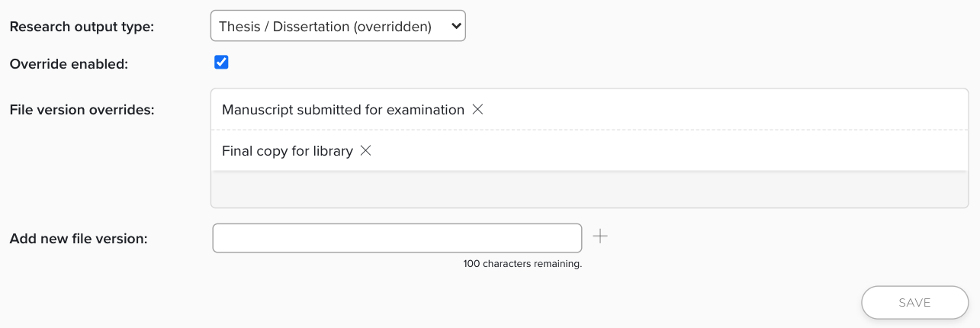Select the "Manuscript submitted for examination" entry text

pyautogui.click(x=342, y=110)
